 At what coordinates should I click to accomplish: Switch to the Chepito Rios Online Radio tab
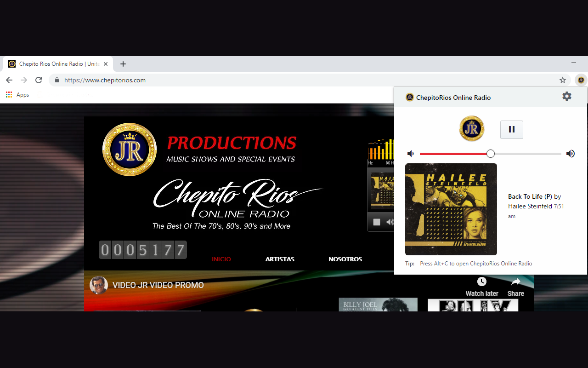click(57, 64)
